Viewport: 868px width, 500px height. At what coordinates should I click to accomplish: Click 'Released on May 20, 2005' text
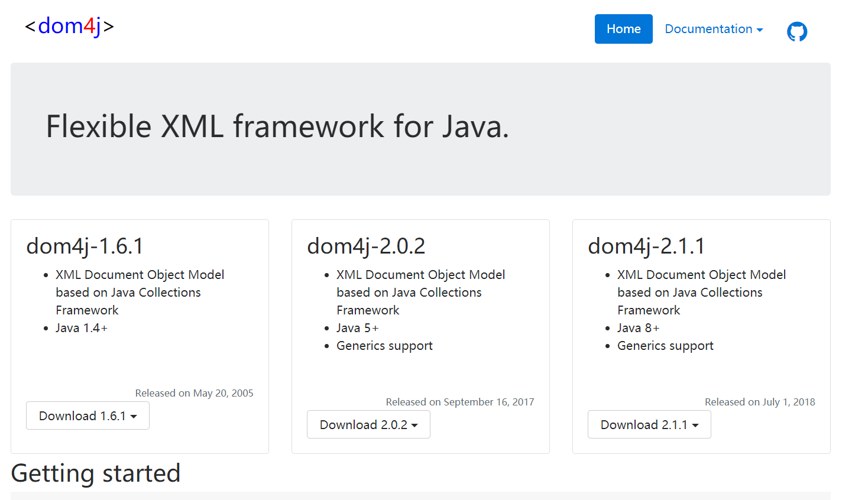coord(194,393)
